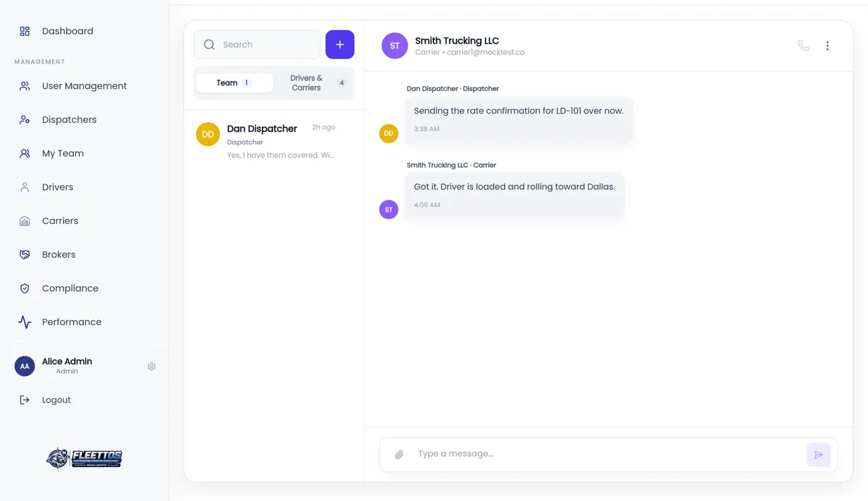Click the Logout arrow icon

25,400
